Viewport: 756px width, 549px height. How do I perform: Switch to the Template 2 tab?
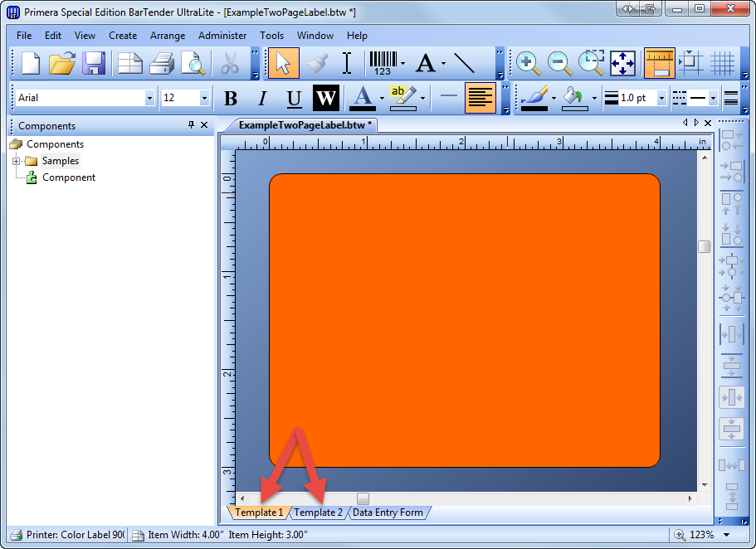pyautogui.click(x=318, y=513)
